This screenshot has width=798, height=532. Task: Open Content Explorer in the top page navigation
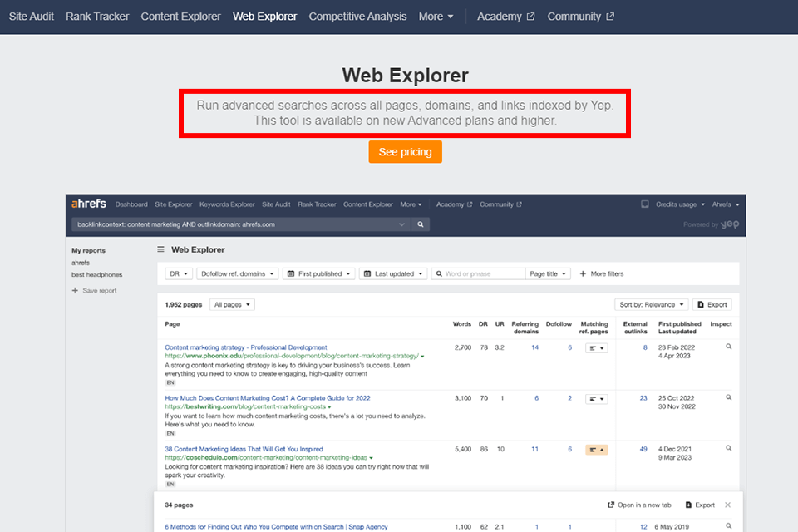(180, 17)
